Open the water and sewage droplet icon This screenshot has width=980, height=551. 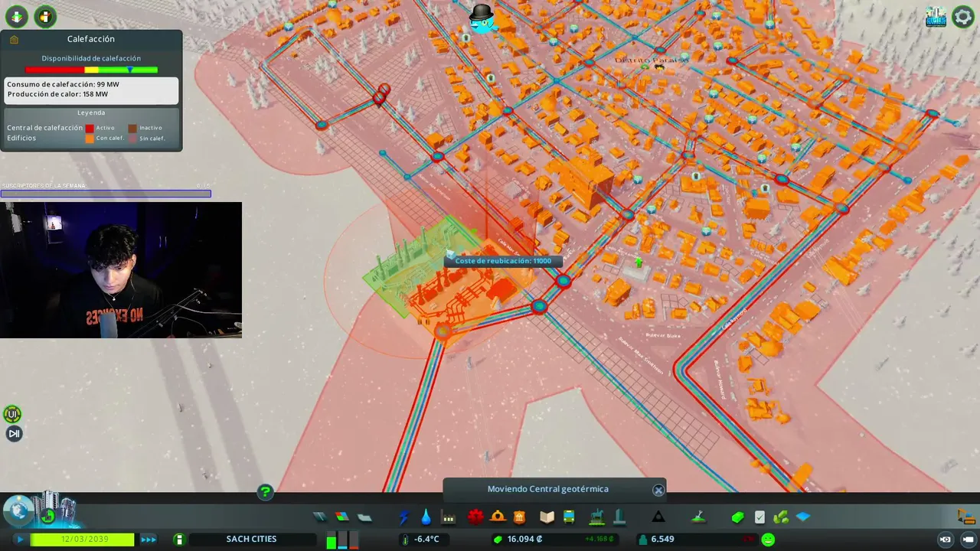coord(426,517)
